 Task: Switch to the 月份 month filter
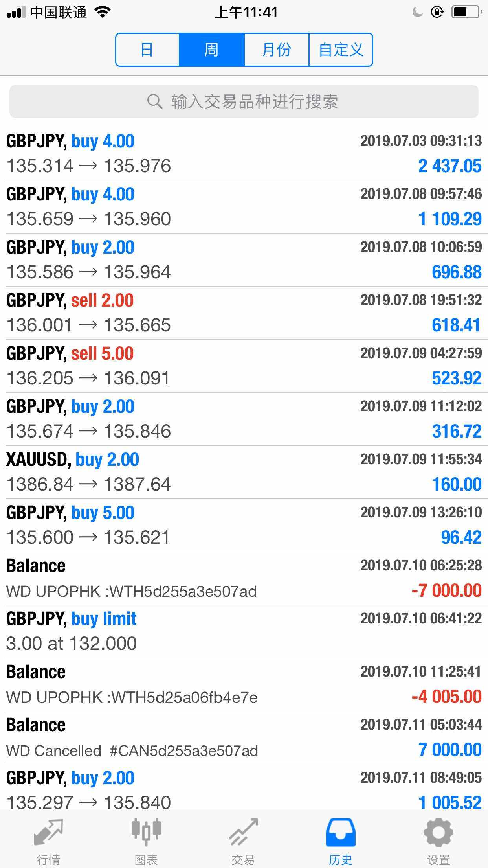pos(277,50)
